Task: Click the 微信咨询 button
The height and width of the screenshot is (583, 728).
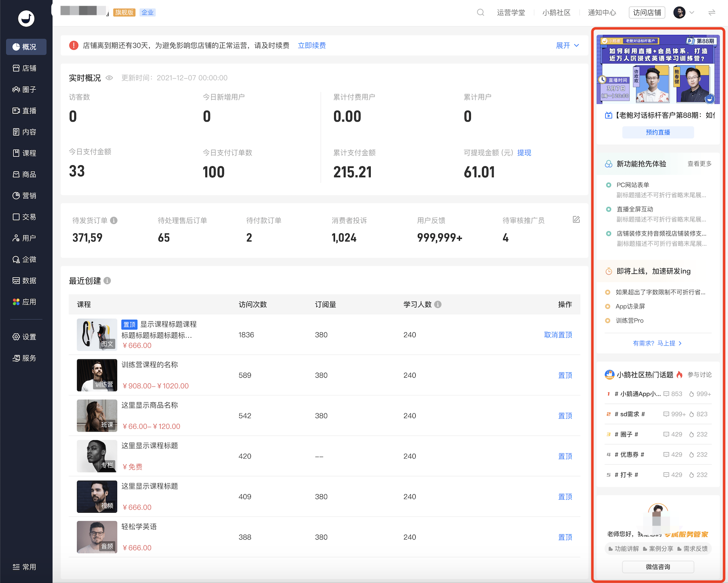Action: (658, 567)
